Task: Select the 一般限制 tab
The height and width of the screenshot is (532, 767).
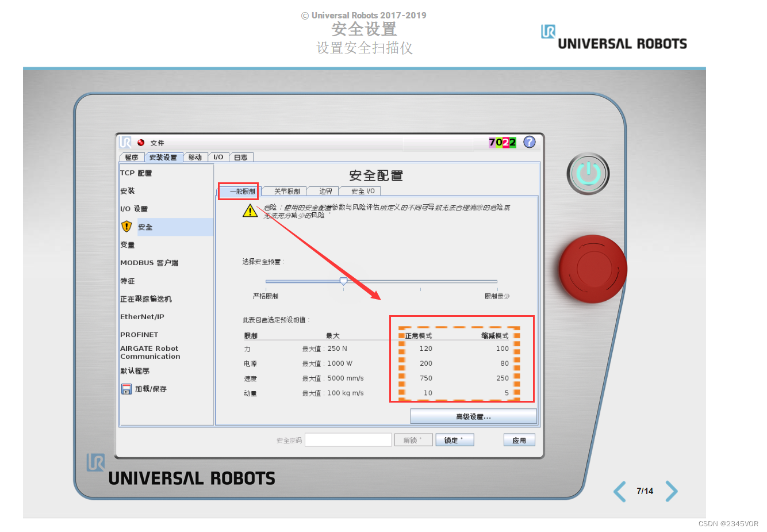Action: pos(239,192)
